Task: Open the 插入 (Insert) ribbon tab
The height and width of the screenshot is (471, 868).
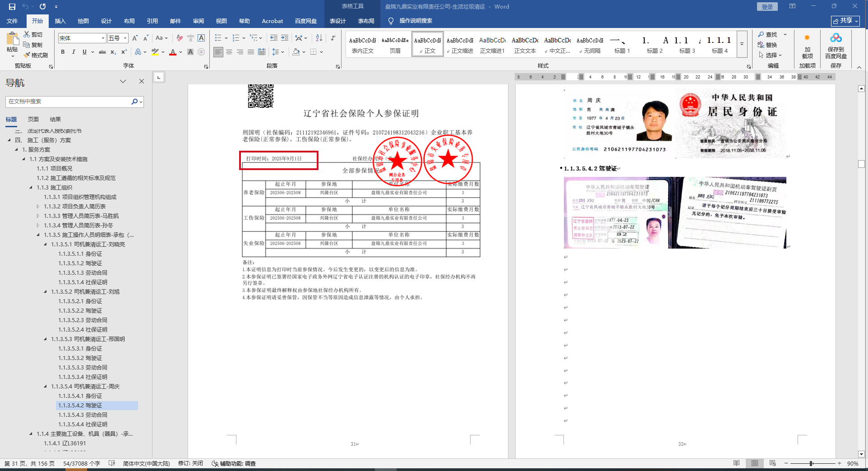Action: click(60, 21)
